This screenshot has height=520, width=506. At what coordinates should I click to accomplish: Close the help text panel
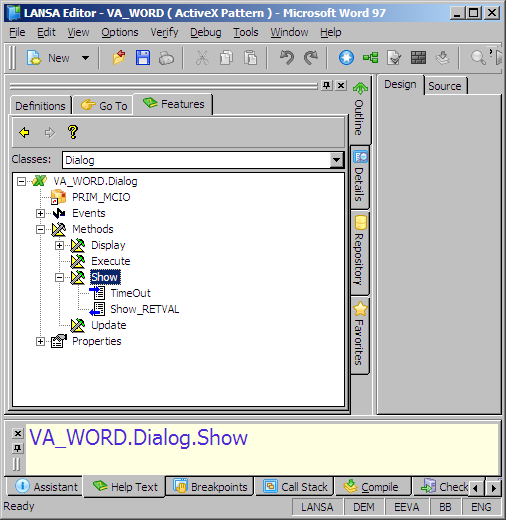coord(18,433)
